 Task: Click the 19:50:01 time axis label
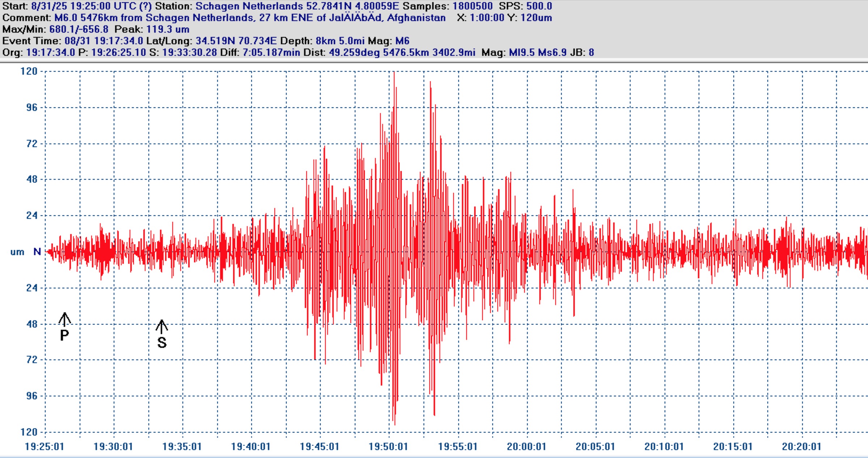(388, 446)
